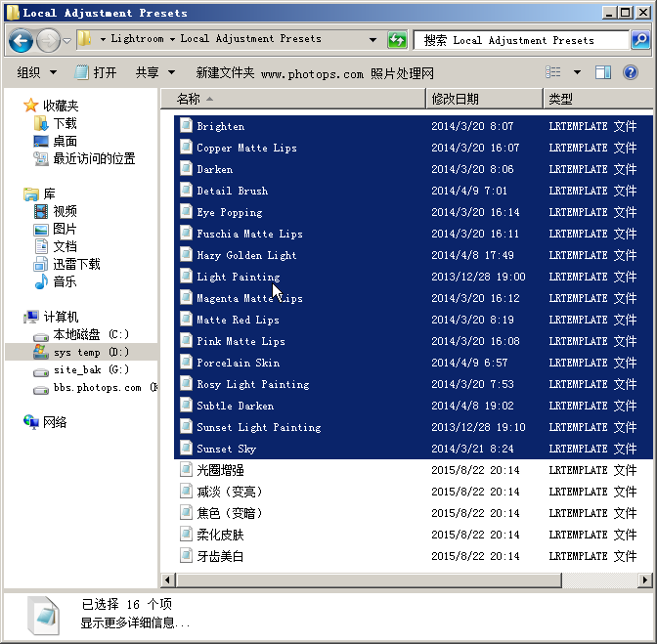Click the greyed Forward arrow button
Image resolution: width=657 pixels, height=644 pixels.
pyautogui.click(x=48, y=41)
